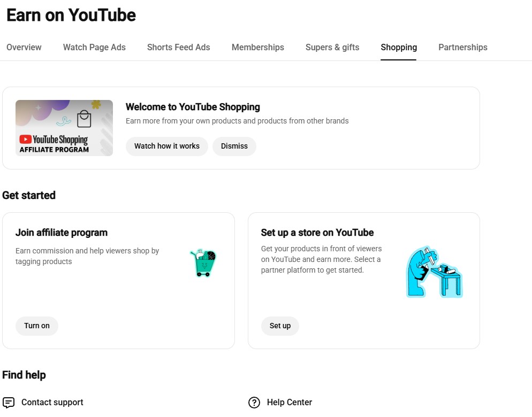Screen dimensions: 532x417
Task: Click Set up for YouTube store
Action: (280, 326)
